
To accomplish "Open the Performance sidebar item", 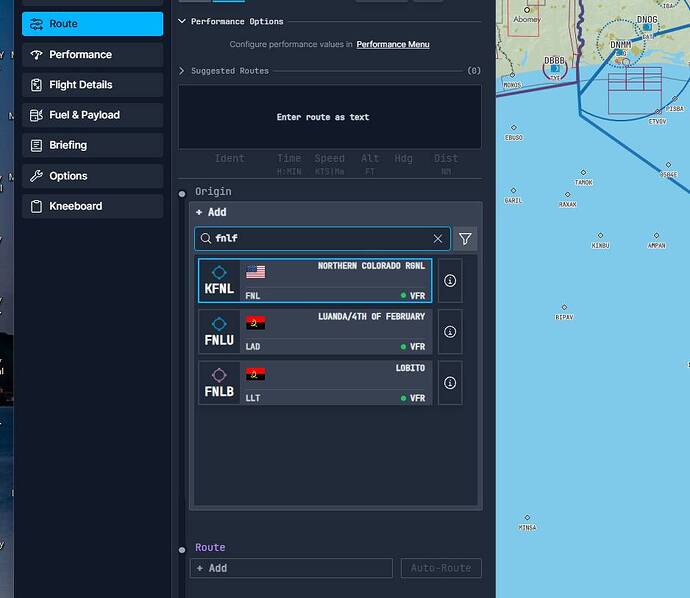I will coord(92,55).
